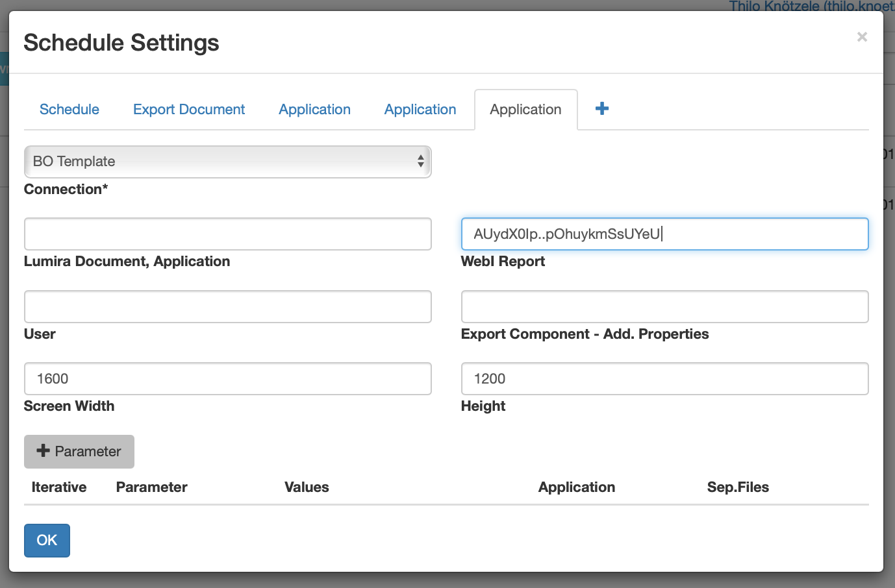This screenshot has width=895, height=588.
Task: Click the Sep.Files column header
Action: (738, 487)
